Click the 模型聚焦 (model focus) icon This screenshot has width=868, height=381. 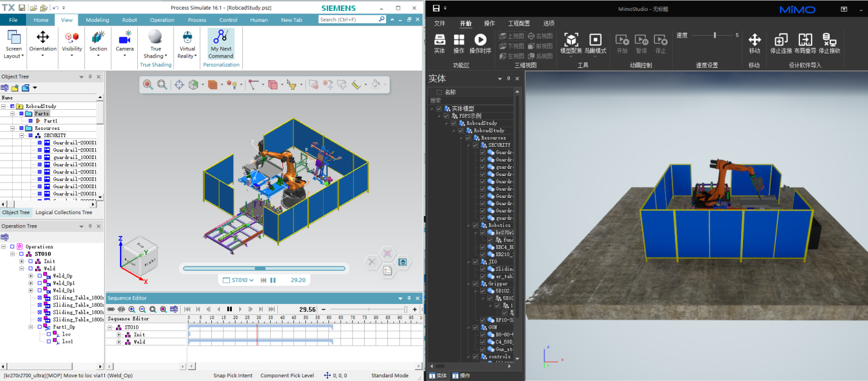point(571,40)
